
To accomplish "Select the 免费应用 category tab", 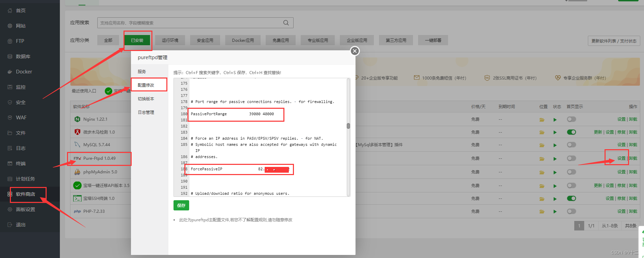I will click(x=281, y=40).
